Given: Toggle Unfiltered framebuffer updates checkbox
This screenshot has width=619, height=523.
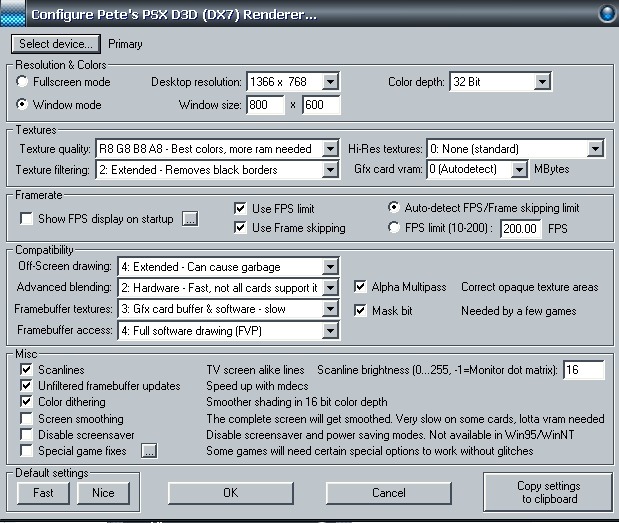Looking at the screenshot, I should 26,386.
